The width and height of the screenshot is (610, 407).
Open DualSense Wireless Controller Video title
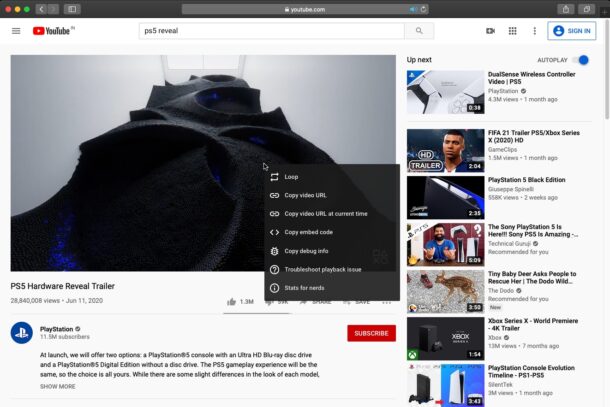pyautogui.click(x=531, y=78)
